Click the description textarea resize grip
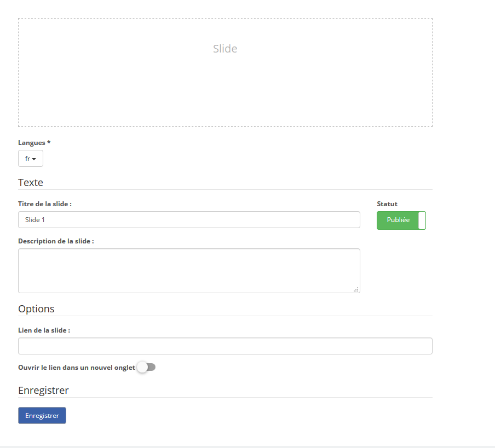 pos(356,289)
